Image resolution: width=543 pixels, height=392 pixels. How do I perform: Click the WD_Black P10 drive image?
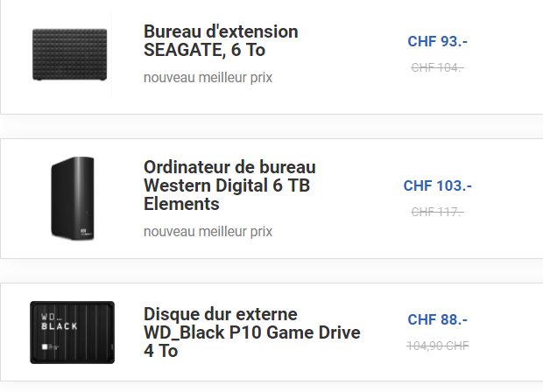tap(72, 332)
